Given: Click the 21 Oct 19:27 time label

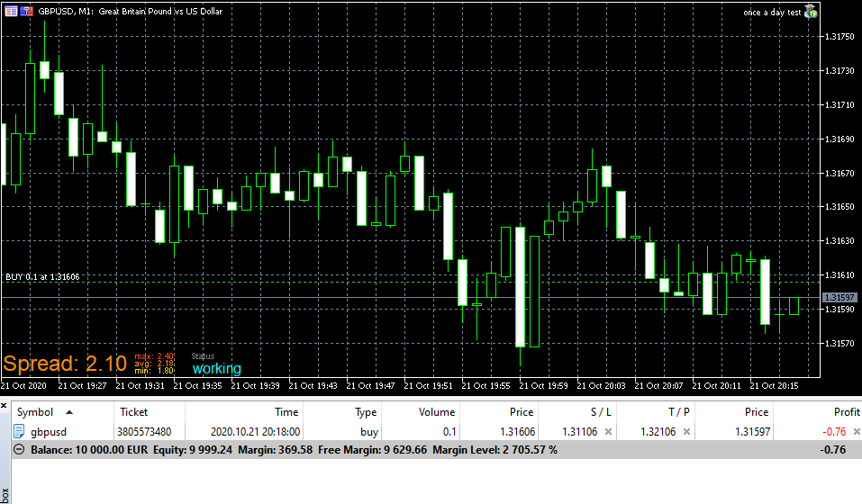Looking at the screenshot, I should [82, 385].
